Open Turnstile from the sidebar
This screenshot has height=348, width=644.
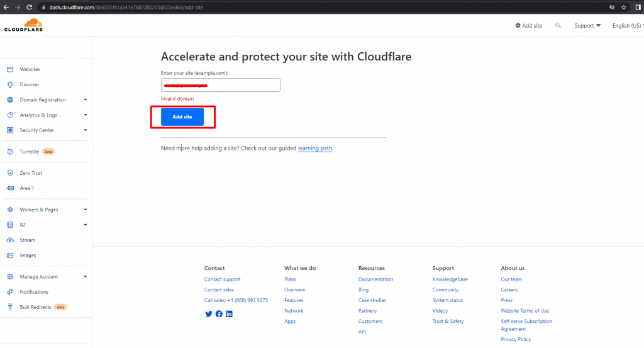30,152
